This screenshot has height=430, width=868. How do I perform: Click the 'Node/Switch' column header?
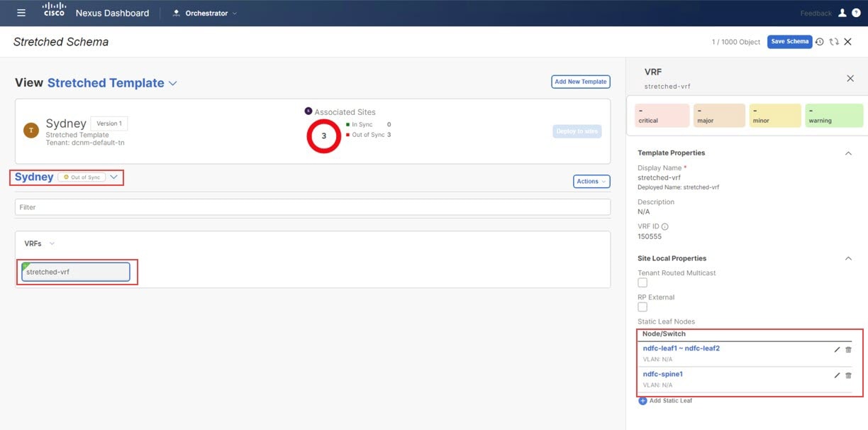664,333
